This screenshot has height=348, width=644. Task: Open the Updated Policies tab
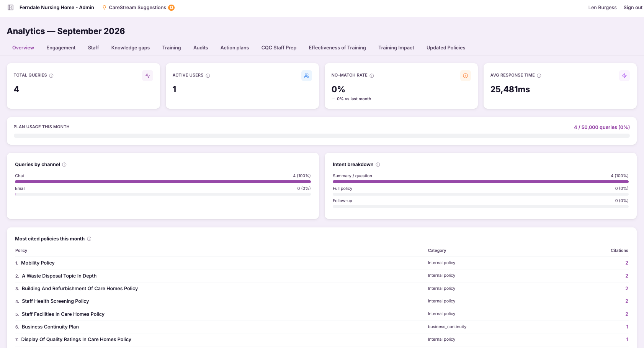tap(446, 48)
